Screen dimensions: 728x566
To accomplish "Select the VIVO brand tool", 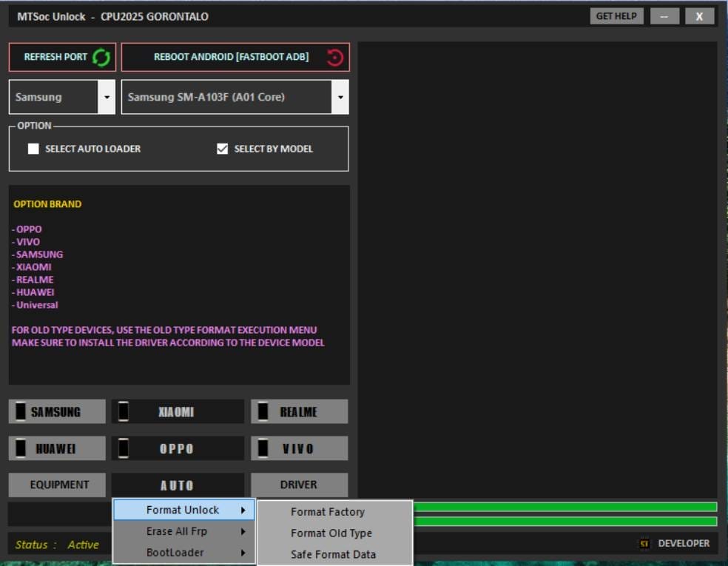I will point(299,448).
